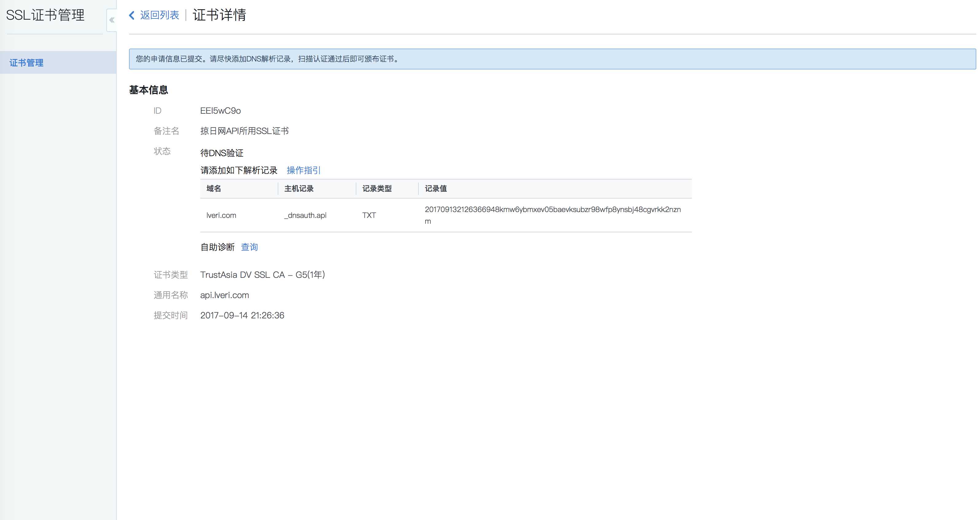Click the 通用名称 field label
This screenshot has height=520, width=980.
(x=171, y=295)
